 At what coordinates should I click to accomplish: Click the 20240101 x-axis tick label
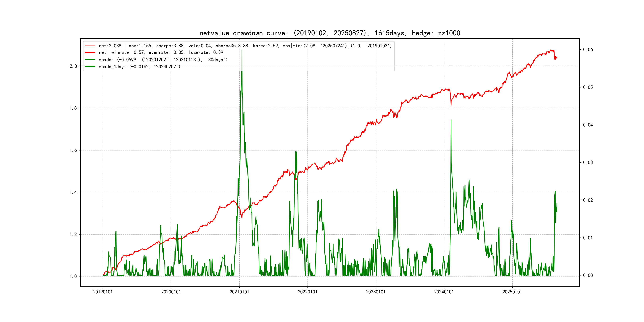coord(444,292)
